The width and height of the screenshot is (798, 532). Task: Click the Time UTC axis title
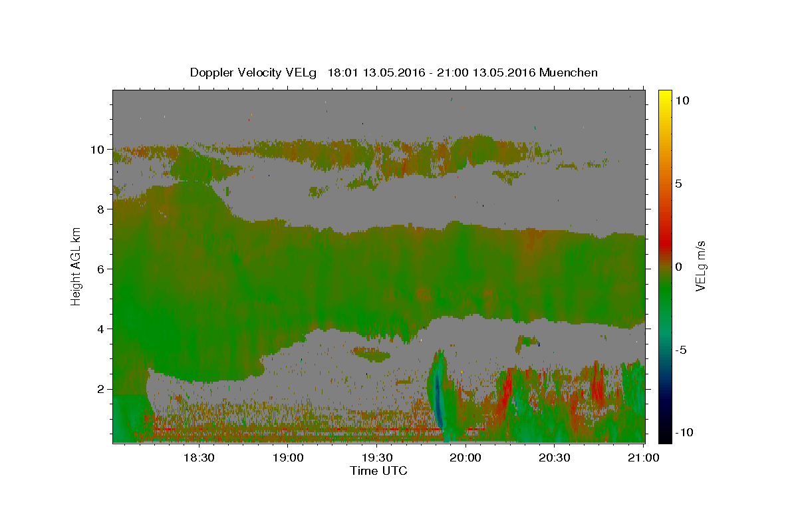pyautogui.click(x=378, y=471)
